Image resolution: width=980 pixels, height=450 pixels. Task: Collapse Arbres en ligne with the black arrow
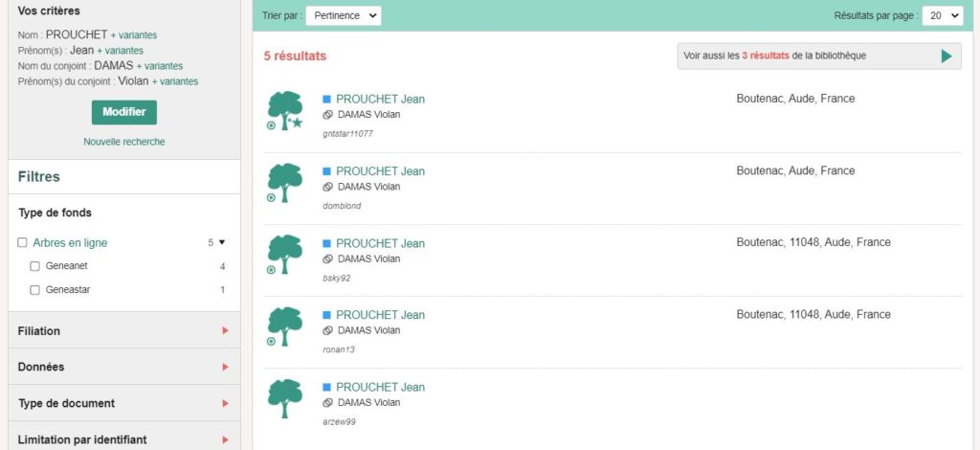221,242
